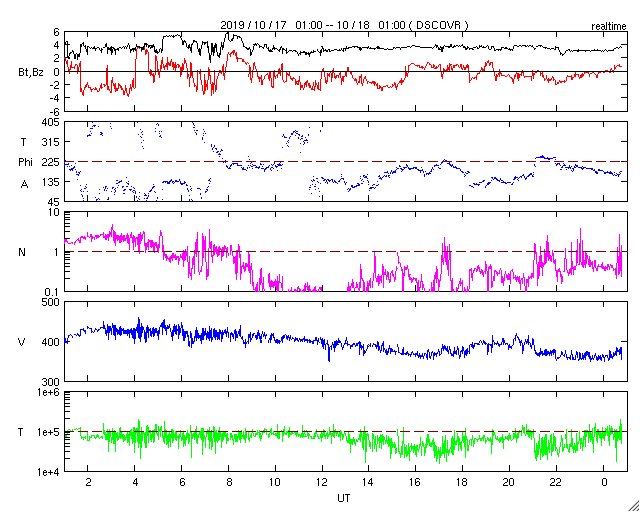Click the 'Phi' axis label
The image size is (640, 512).
25,162
